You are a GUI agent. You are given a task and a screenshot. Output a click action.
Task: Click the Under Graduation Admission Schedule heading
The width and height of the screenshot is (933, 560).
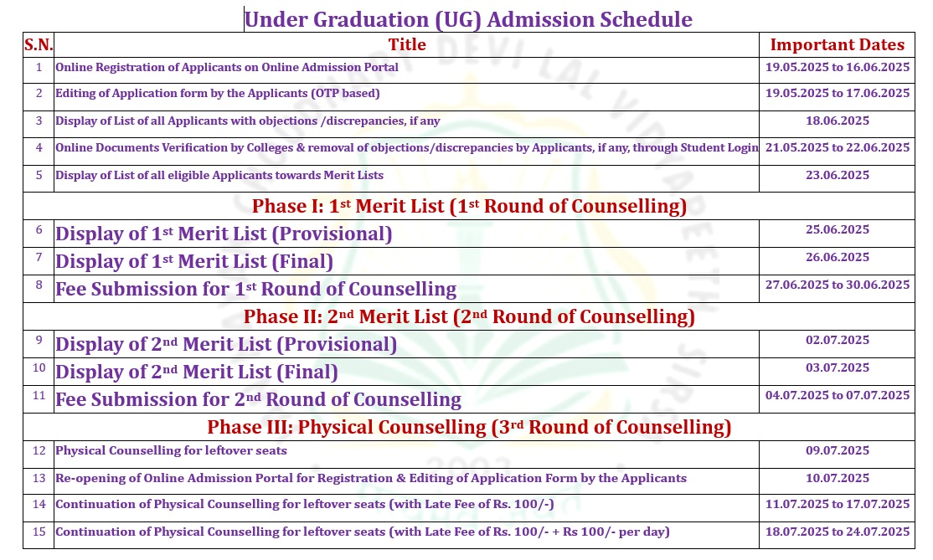point(468,19)
